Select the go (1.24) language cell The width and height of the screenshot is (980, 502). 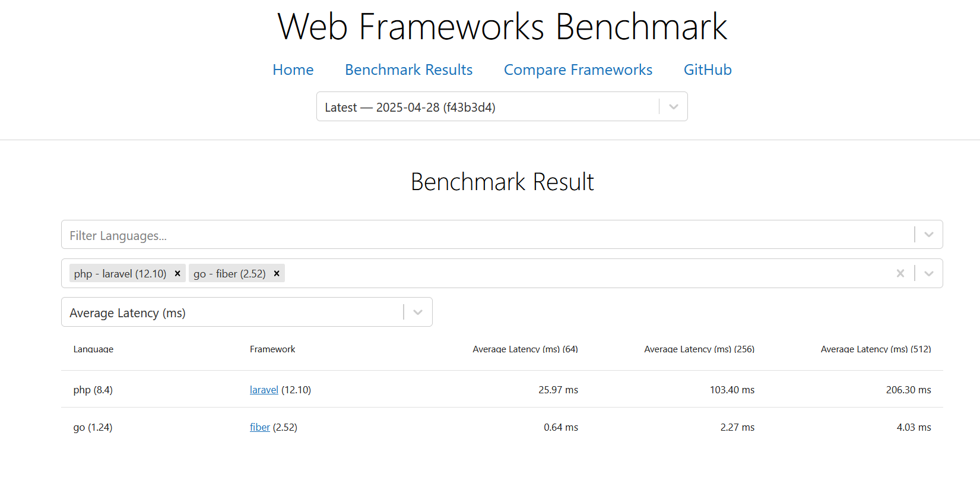click(93, 427)
